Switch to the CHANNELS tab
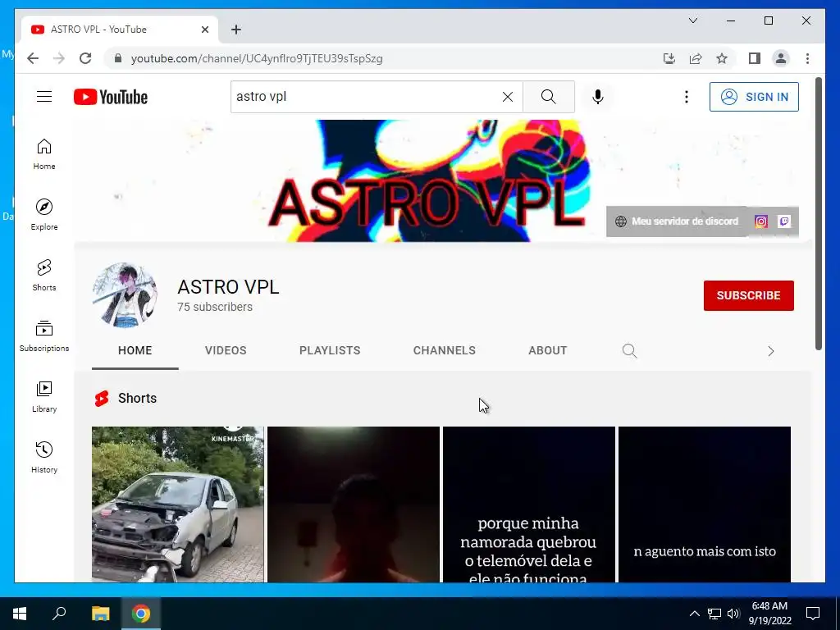This screenshot has height=630, width=840. (x=444, y=350)
